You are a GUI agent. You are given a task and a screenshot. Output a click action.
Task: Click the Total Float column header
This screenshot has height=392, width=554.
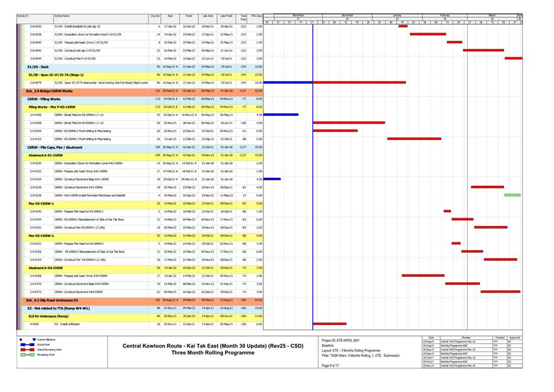click(242, 16)
